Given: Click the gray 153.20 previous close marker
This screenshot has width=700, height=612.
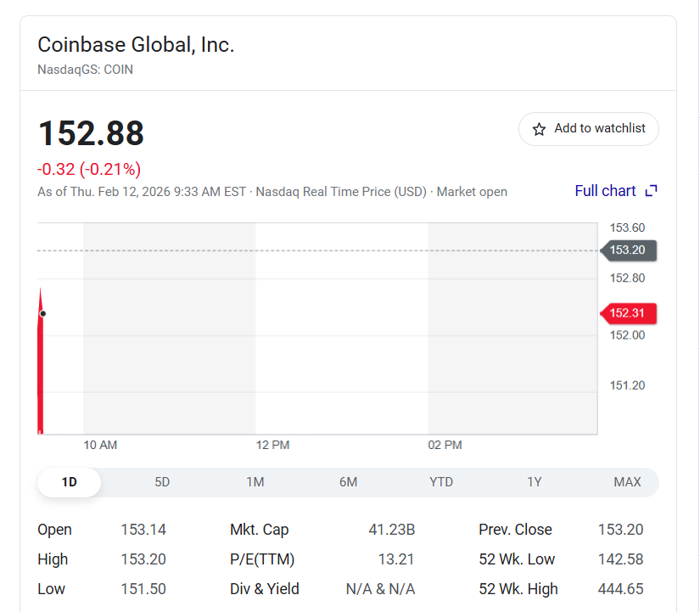Looking at the screenshot, I should tap(628, 250).
